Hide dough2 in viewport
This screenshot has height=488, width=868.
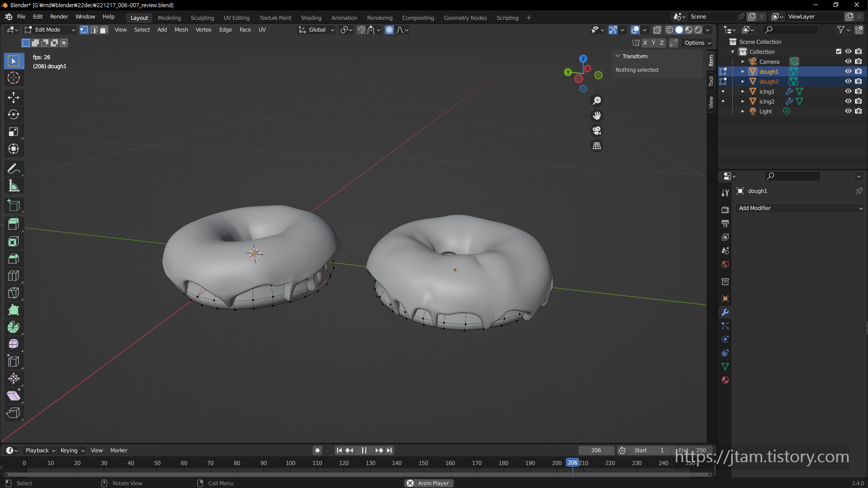click(x=848, y=81)
